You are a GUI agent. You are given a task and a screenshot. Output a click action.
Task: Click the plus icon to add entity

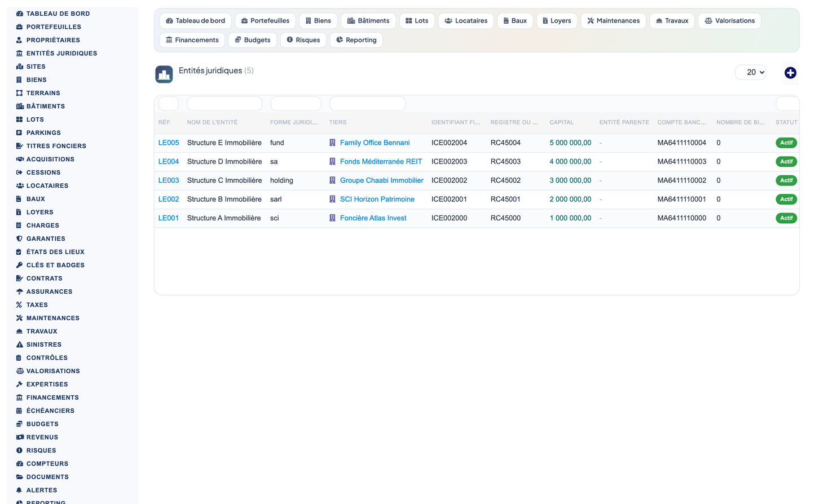coord(790,73)
